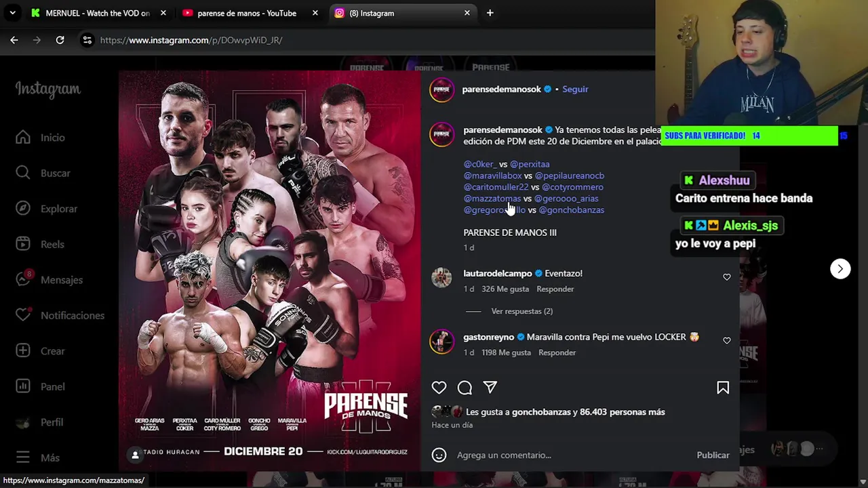Viewport: 868px width, 488px height.
Task: Open the @cotyrommero mention
Action: [x=572, y=187]
